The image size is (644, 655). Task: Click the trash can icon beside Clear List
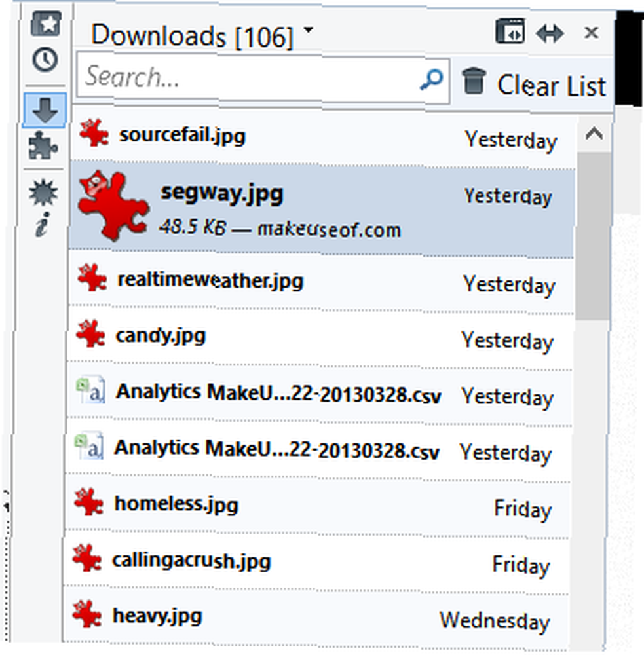pos(474,81)
